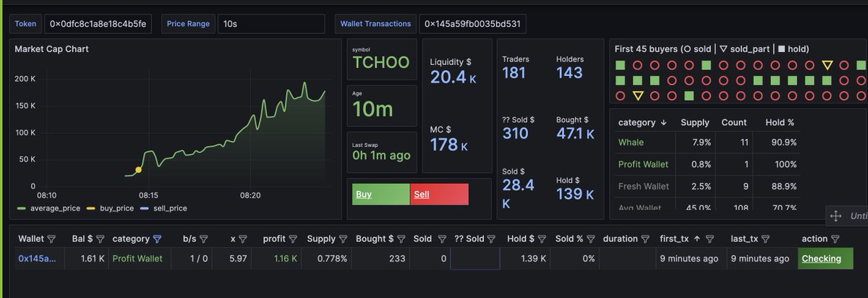Click Profit Wallet row in summary table

[x=705, y=164]
